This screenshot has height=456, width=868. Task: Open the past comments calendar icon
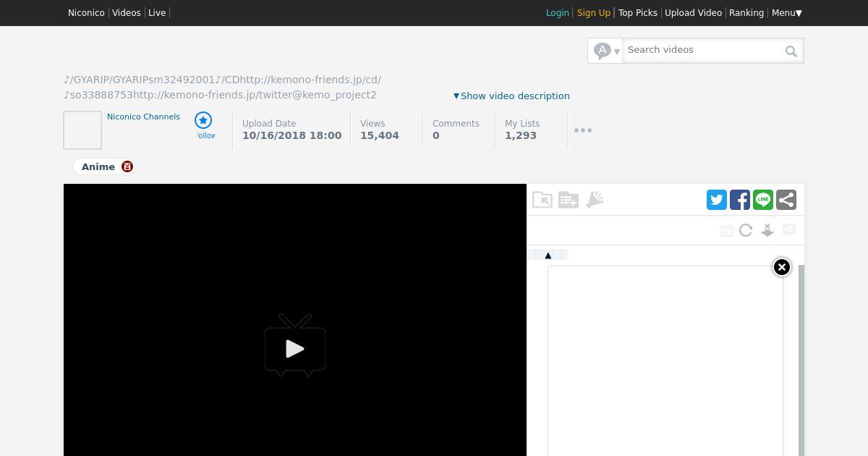point(727,230)
